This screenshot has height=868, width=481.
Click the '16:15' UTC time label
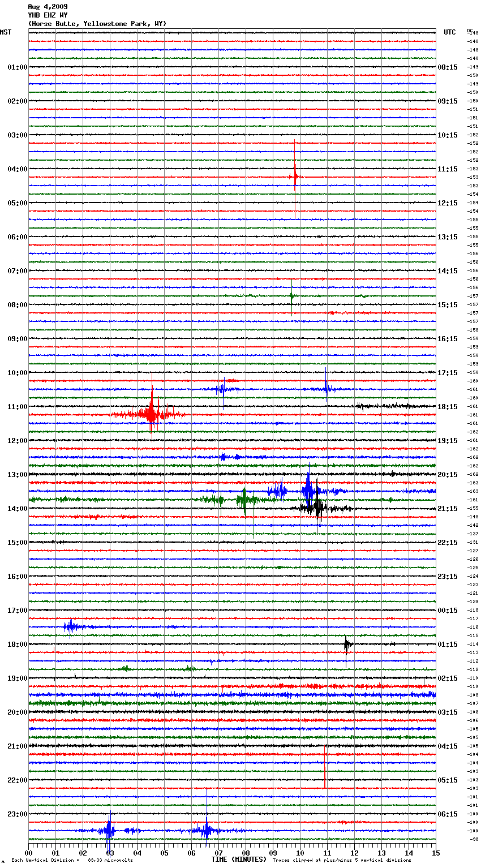click(x=448, y=339)
